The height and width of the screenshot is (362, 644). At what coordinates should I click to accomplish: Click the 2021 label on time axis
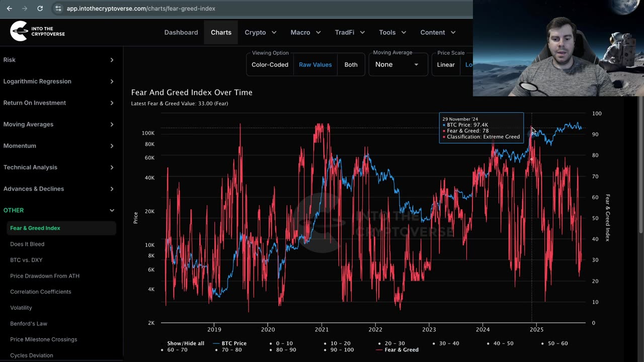coord(321,330)
